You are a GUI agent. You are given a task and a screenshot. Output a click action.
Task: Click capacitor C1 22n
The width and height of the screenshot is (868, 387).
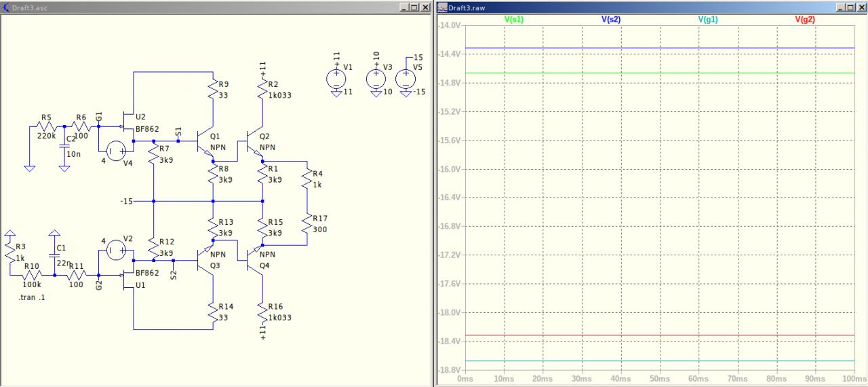coord(55,255)
